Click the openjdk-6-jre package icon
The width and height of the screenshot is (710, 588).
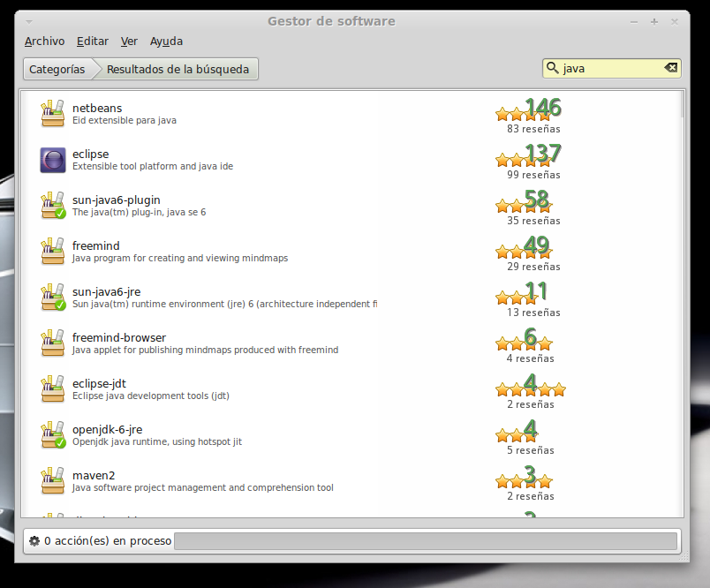(52, 435)
